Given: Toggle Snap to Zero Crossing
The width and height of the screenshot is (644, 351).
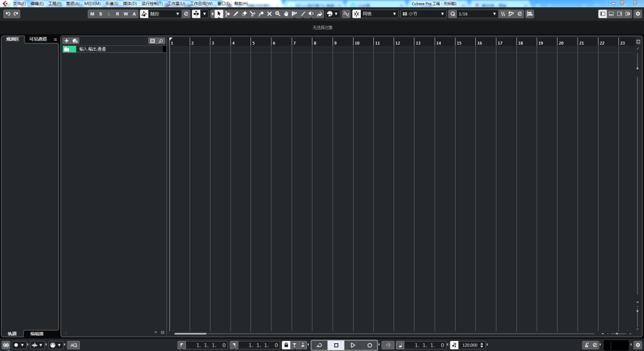Looking at the screenshot, I should (x=346, y=14).
